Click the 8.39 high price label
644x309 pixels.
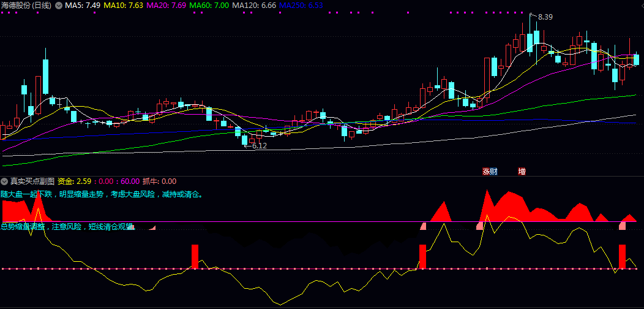coord(545,17)
